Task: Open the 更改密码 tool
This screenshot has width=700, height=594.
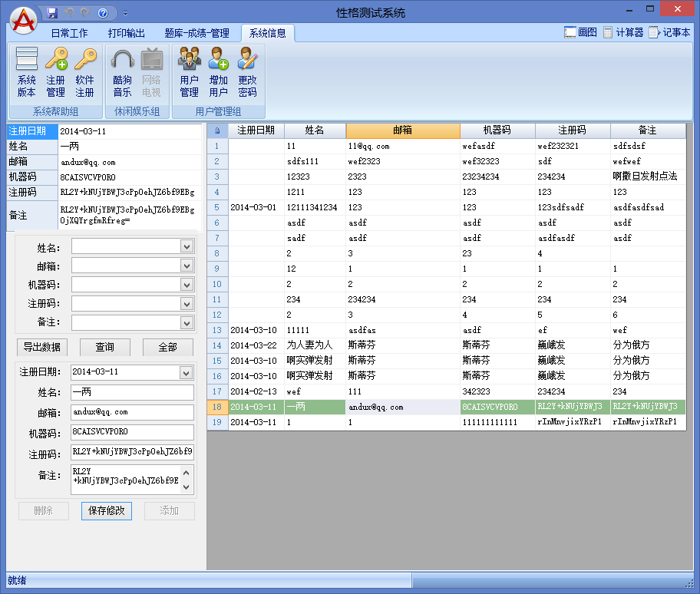Action: (x=247, y=73)
